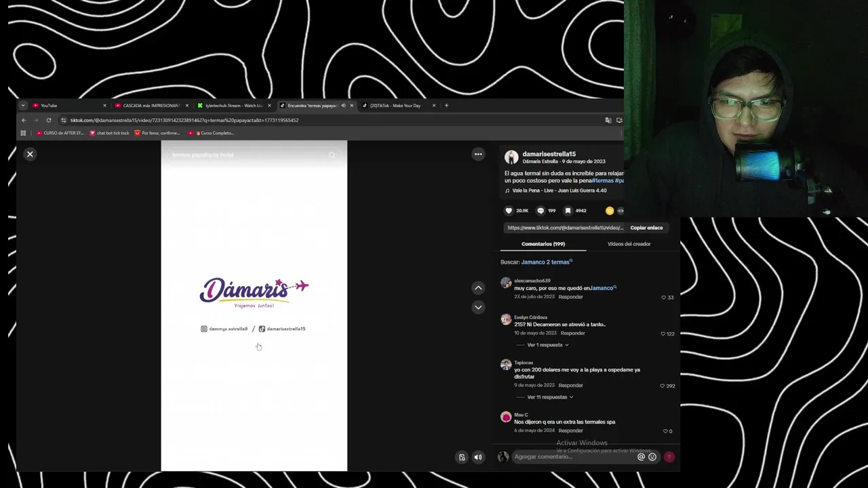Viewport: 868px width, 488px height.
Task: Open Por favor, confirme bookmark
Action: coord(157,133)
